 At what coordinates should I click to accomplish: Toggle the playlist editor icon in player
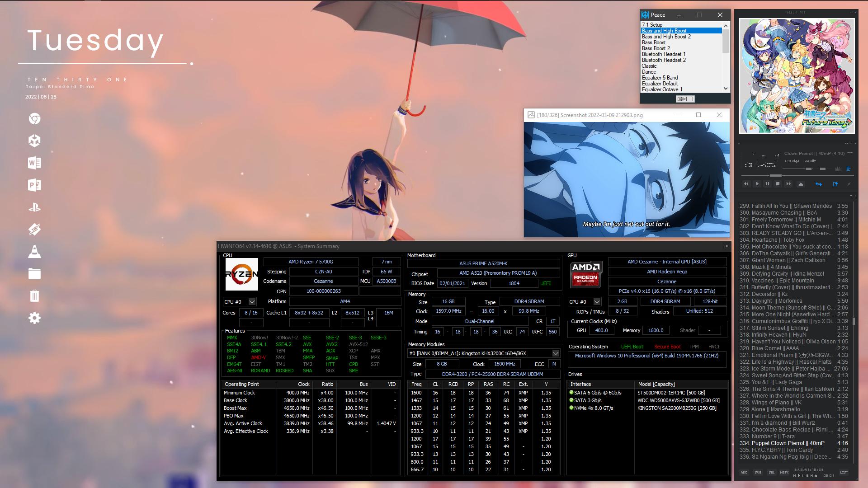pos(849,169)
